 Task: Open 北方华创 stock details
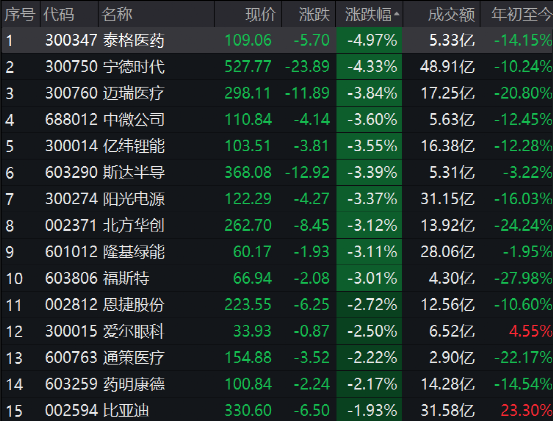point(277,225)
